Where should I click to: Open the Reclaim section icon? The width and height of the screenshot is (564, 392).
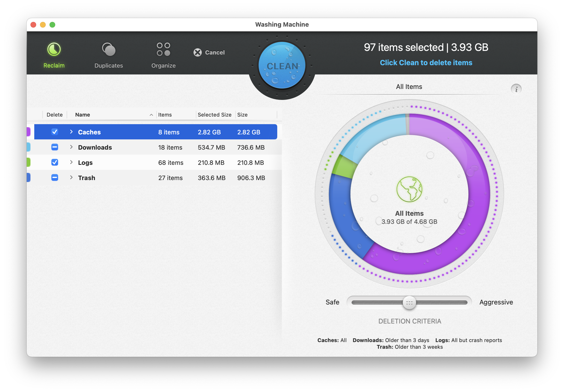click(x=54, y=49)
